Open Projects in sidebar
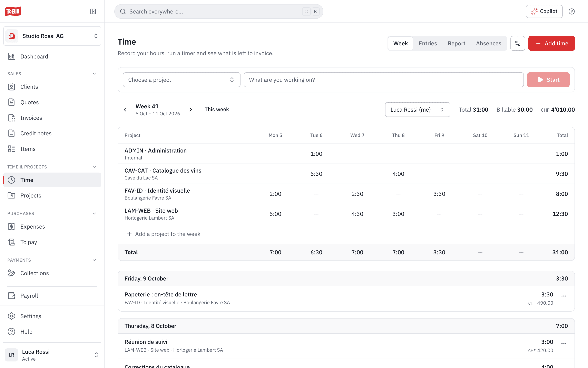 pyautogui.click(x=52, y=195)
